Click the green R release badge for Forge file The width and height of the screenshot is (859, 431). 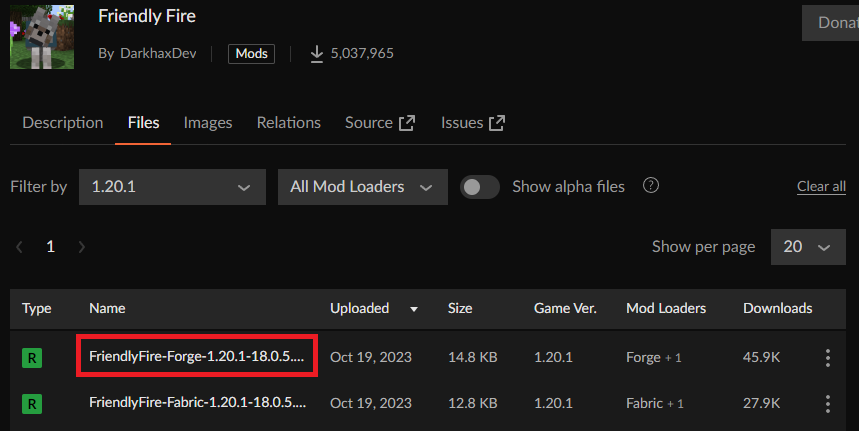coord(32,358)
